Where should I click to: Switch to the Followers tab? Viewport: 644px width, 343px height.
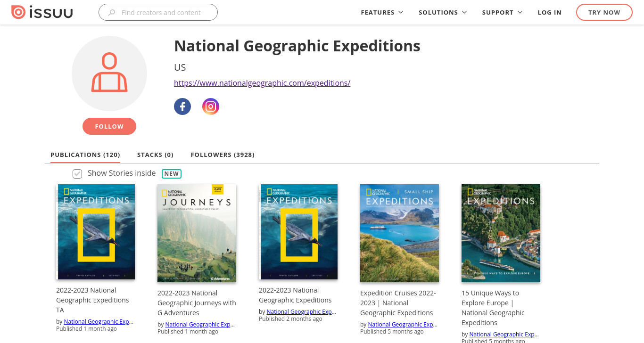[x=223, y=155]
